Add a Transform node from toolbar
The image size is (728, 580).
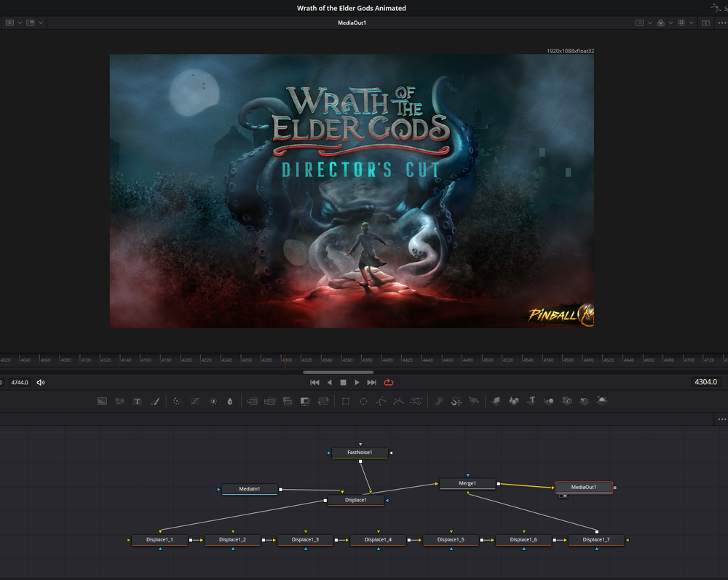pyautogui.click(x=323, y=402)
